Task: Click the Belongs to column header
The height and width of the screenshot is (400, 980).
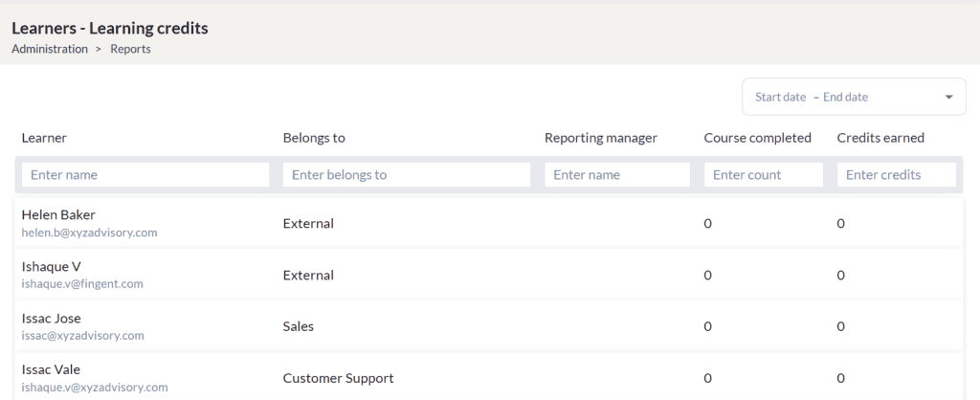Action: [314, 138]
